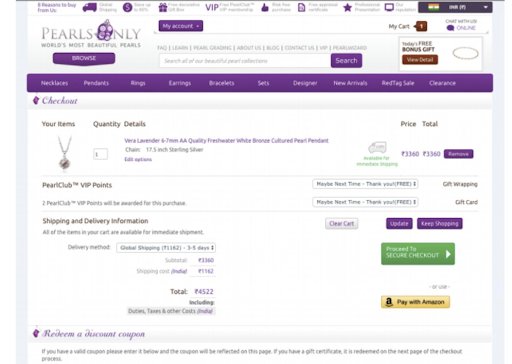This screenshot has width=512, height=364.
Task: Click the dollar savings circle icon
Action: click(127, 7)
